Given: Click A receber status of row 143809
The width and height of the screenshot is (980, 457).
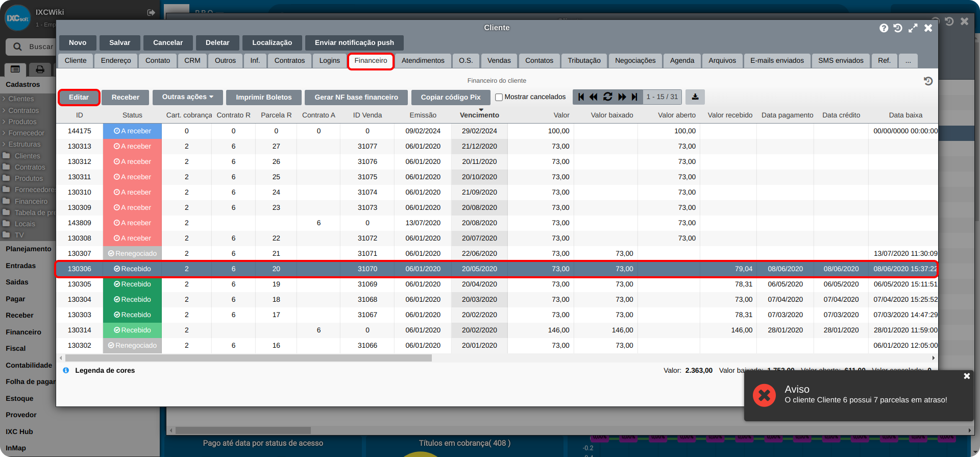Looking at the screenshot, I should coord(132,223).
